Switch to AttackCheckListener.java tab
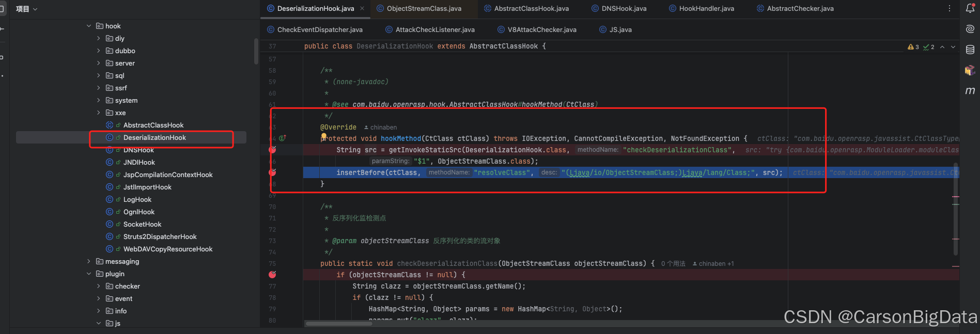This screenshot has height=334, width=980. click(x=430, y=29)
